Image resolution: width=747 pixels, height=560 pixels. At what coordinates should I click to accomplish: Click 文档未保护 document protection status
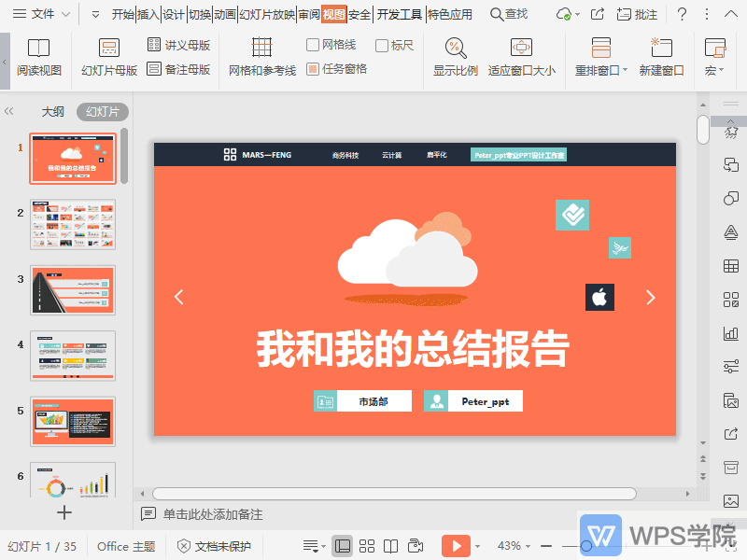[x=222, y=546]
